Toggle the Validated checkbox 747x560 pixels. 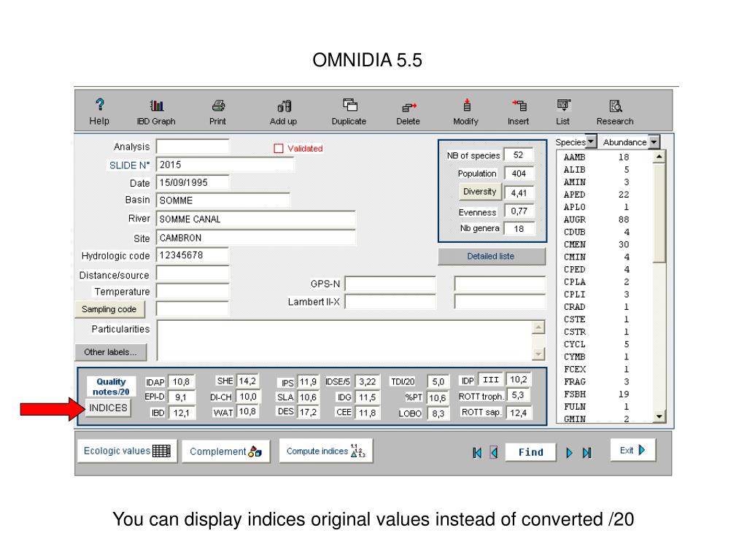[x=279, y=149]
